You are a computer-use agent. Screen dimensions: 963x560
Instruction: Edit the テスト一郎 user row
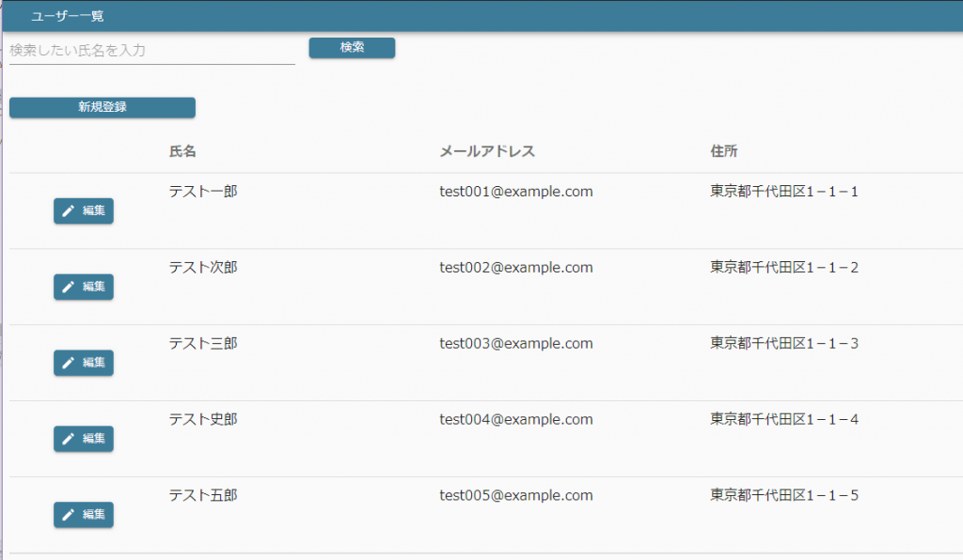(x=84, y=211)
